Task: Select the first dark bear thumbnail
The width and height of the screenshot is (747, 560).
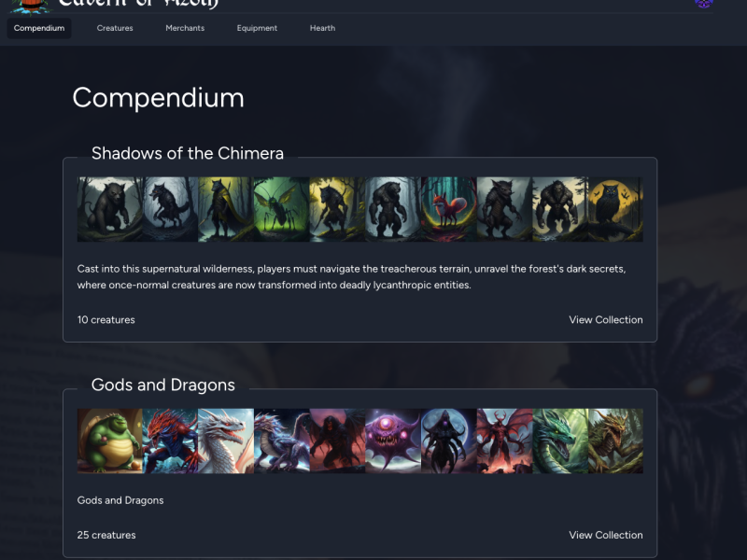Action: [109, 209]
